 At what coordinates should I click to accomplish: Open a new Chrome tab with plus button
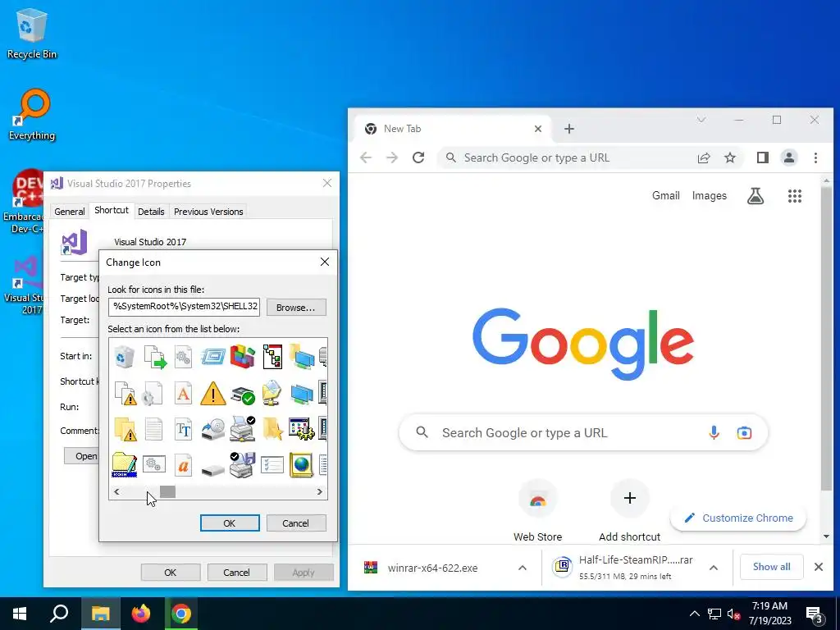569,129
